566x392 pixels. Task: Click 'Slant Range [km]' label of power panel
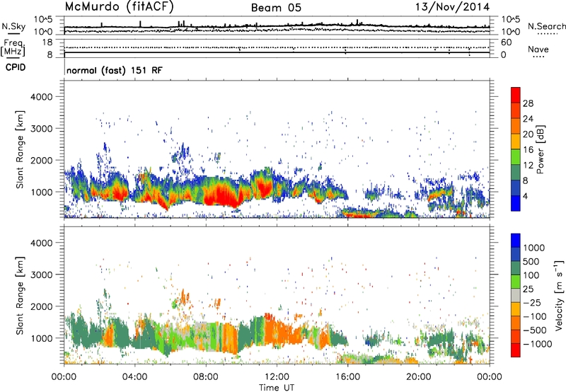point(20,149)
